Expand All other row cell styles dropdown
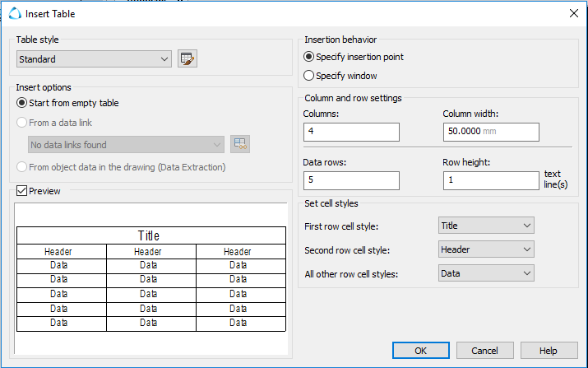588x368 pixels. click(x=486, y=273)
